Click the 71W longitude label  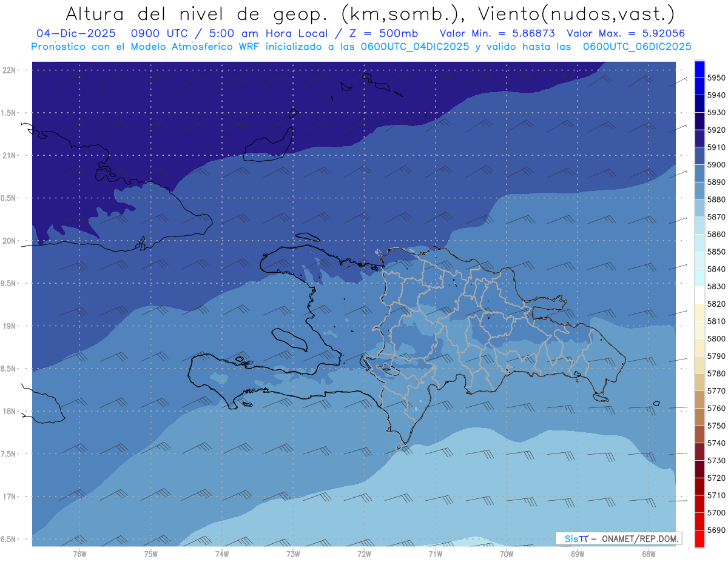click(436, 554)
